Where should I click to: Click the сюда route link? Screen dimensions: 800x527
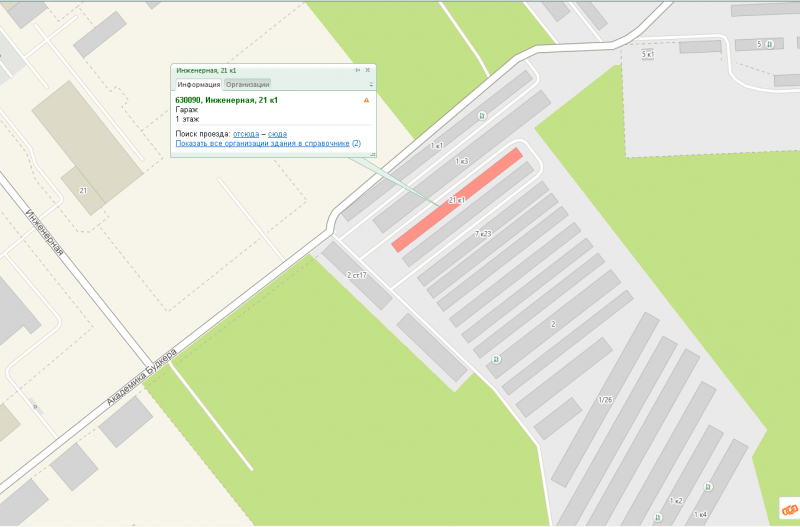pos(277,134)
